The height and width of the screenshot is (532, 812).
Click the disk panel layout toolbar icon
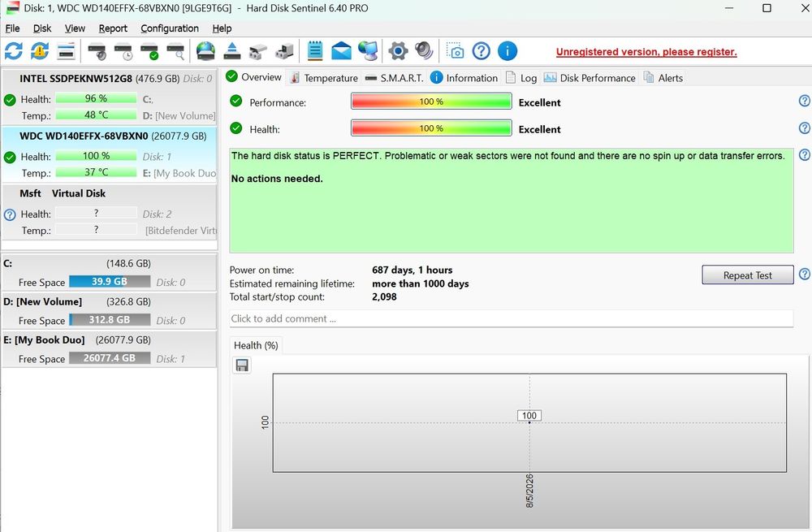click(x=67, y=51)
